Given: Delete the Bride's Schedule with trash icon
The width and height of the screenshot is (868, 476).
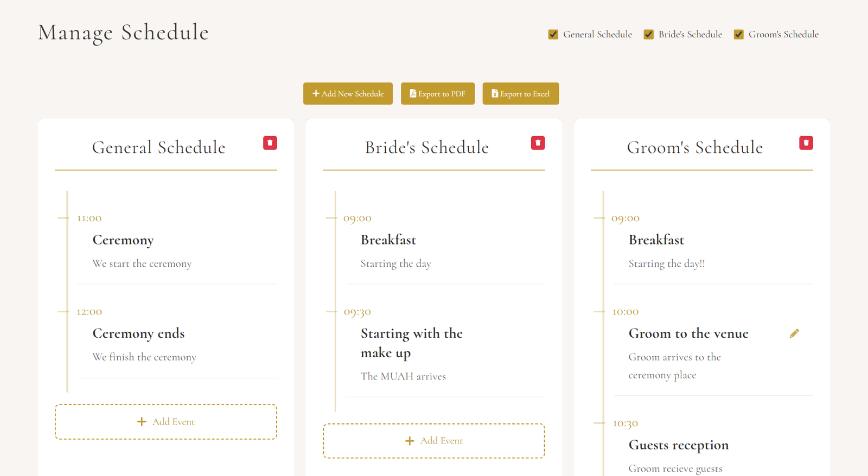Looking at the screenshot, I should click(x=538, y=143).
